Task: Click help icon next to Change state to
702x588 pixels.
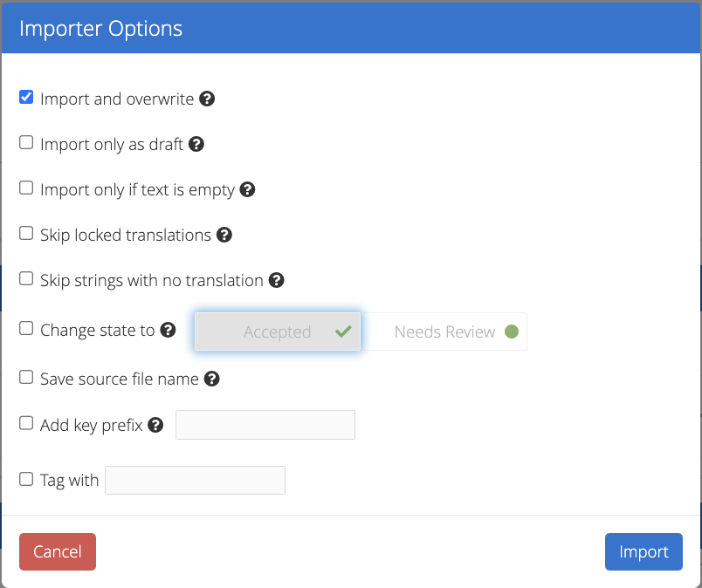Action: click(x=168, y=330)
